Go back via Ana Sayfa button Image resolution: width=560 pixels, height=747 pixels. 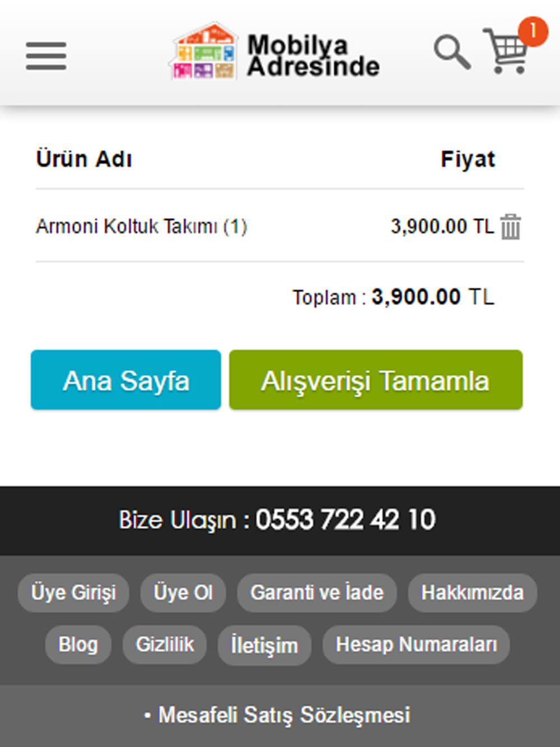[x=126, y=380]
